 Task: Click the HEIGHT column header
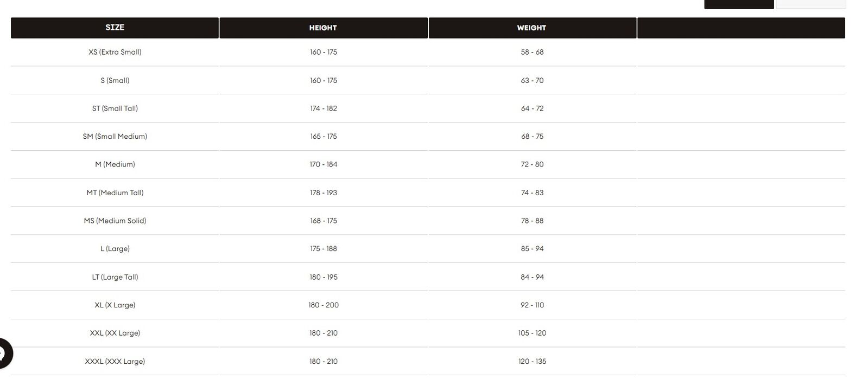pos(323,28)
